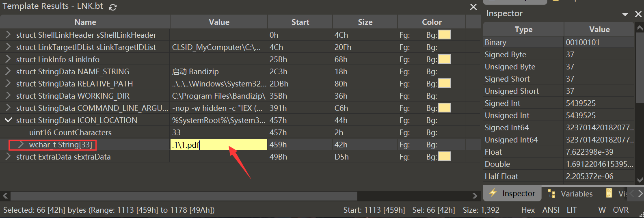The height and width of the screenshot is (218, 644).
Task: Click the Inspector scrollbar down arrow
Action: pyautogui.click(x=640, y=180)
